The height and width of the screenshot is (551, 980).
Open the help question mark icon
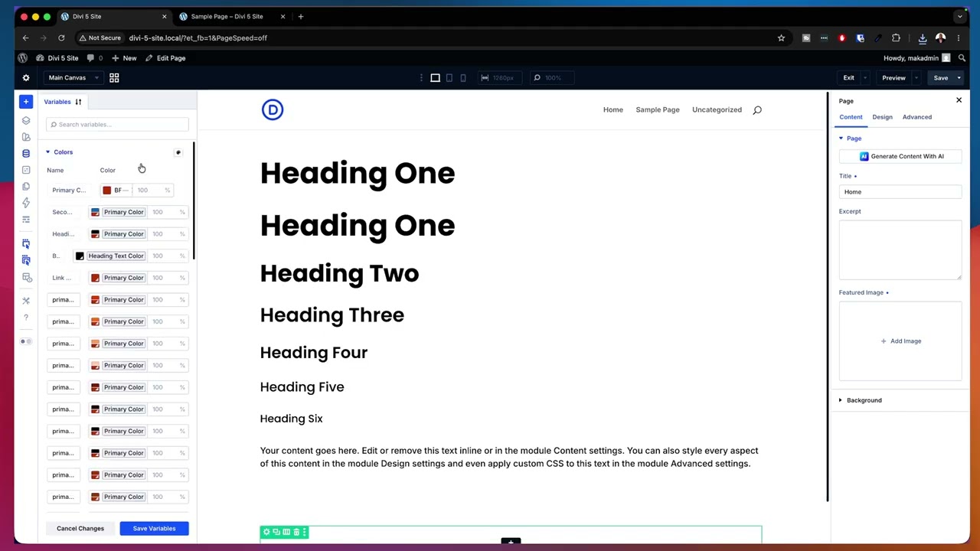coord(26,318)
